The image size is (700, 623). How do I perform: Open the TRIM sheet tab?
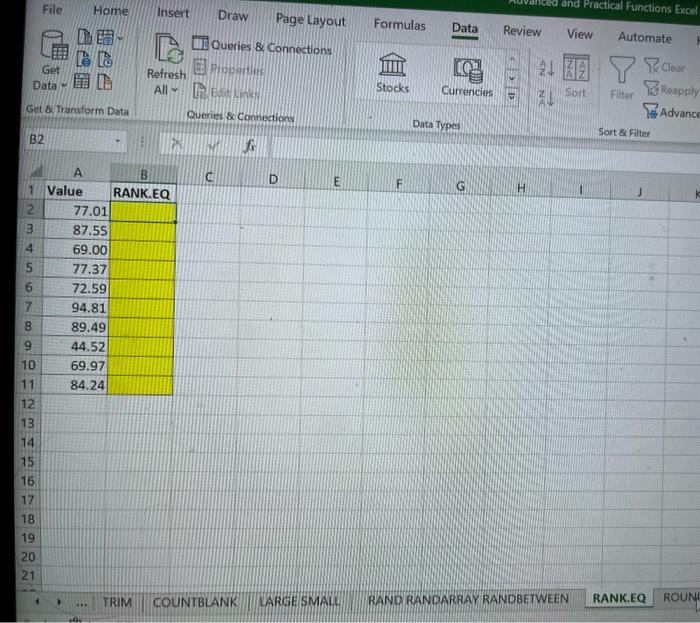[117, 602]
